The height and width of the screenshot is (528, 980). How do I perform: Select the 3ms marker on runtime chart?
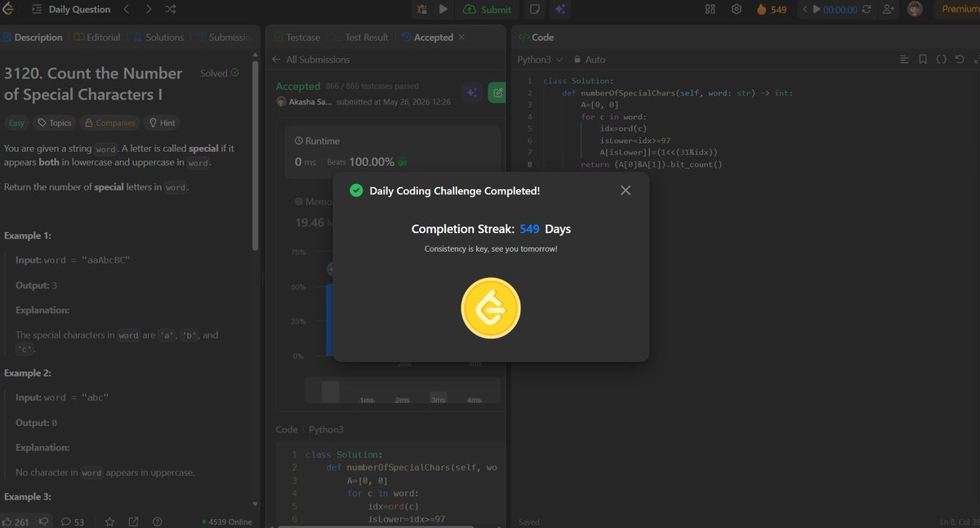coord(439,399)
